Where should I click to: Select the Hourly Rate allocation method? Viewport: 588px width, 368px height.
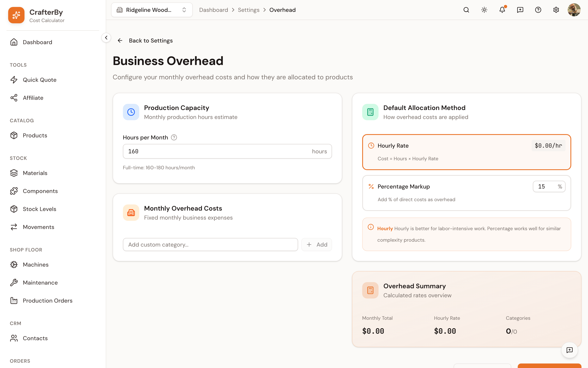click(x=467, y=152)
